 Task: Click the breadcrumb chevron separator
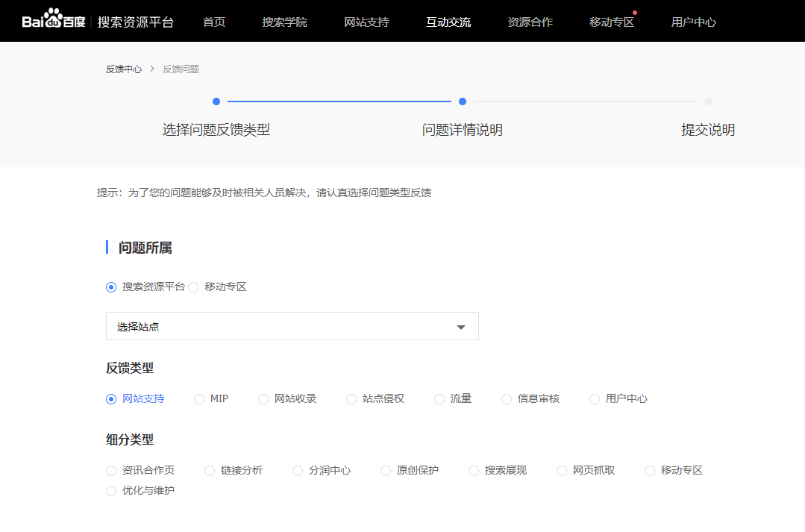152,69
